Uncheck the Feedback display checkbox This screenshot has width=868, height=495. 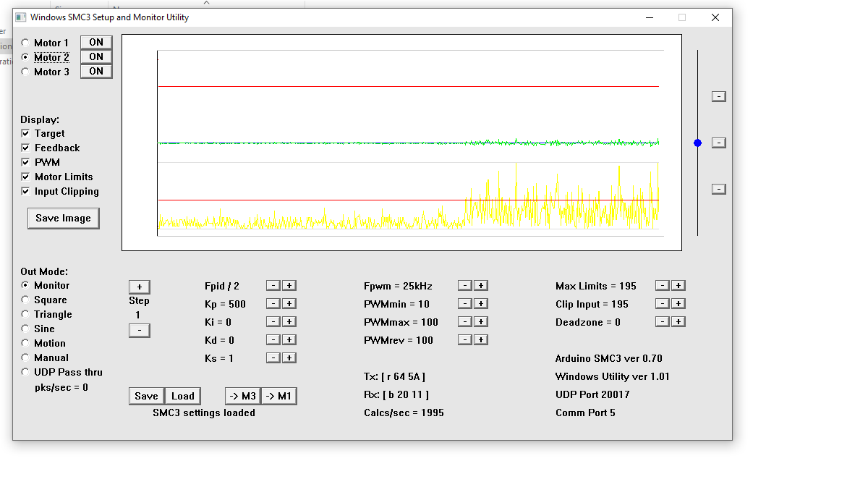pos(25,148)
